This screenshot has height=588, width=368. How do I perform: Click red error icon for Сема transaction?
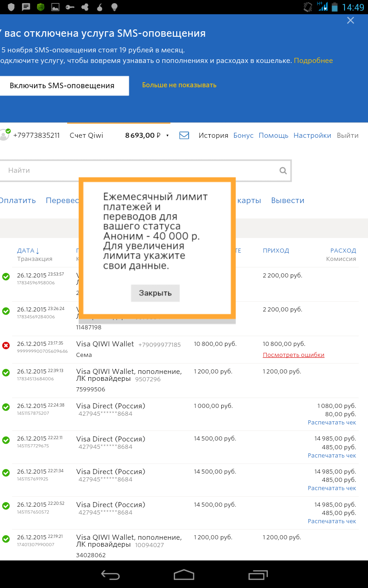[6, 345]
